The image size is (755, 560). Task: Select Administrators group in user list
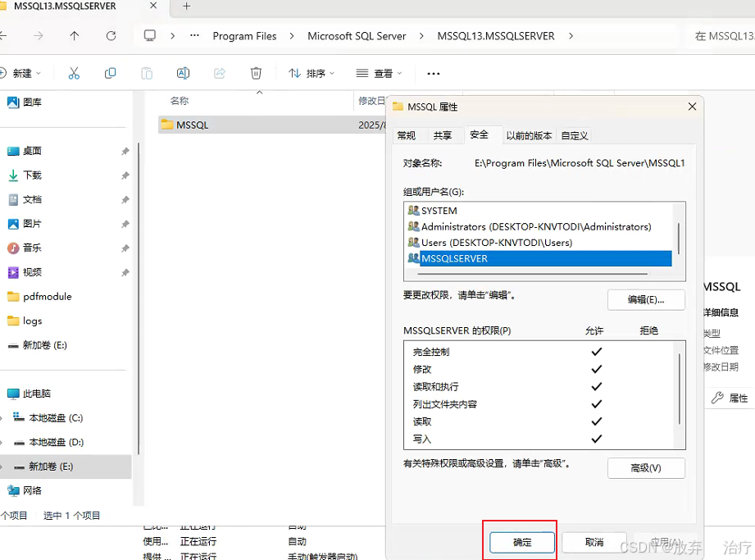(x=539, y=227)
